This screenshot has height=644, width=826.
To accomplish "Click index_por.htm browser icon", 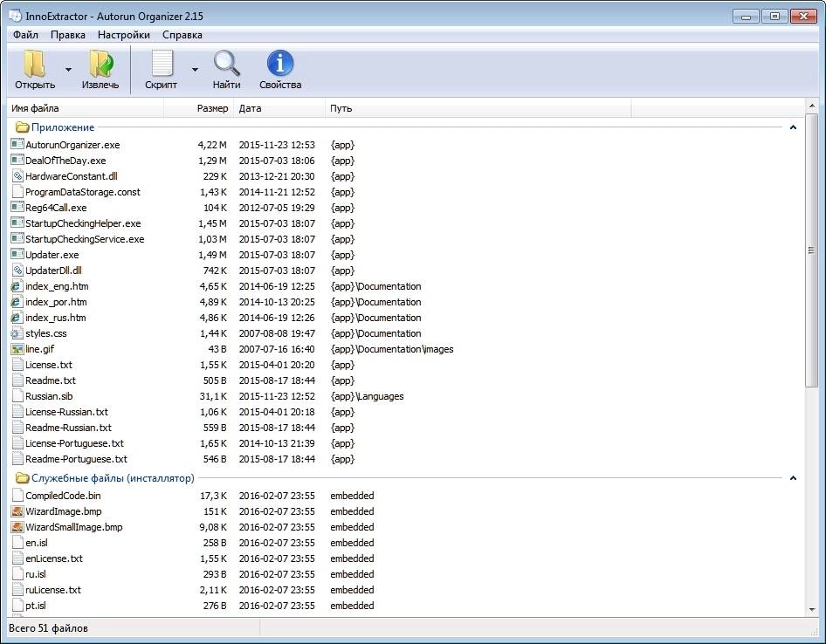I will coord(17,302).
